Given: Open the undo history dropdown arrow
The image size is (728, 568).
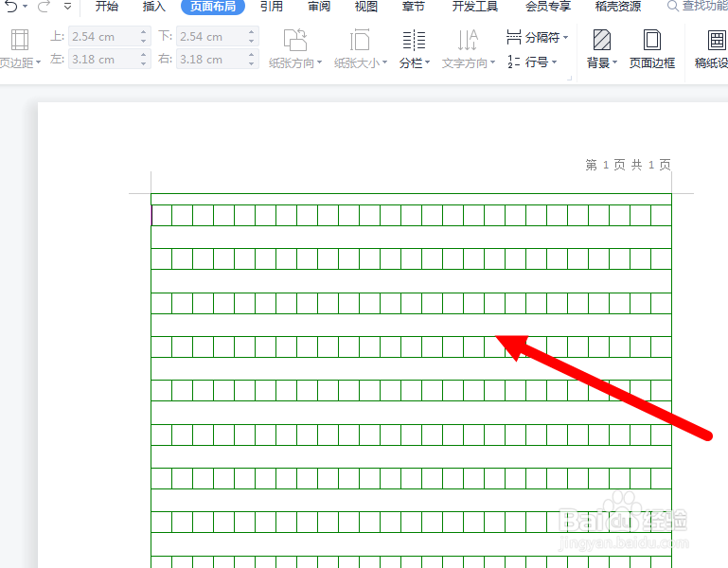Looking at the screenshot, I should click(25, 7).
